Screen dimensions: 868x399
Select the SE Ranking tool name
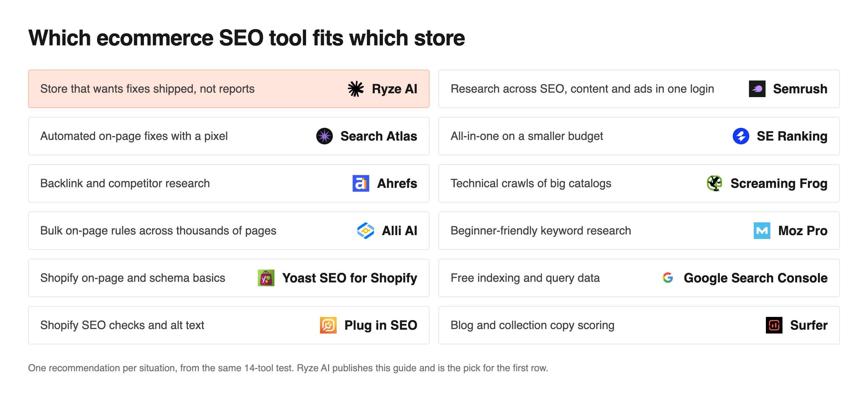coord(792,136)
